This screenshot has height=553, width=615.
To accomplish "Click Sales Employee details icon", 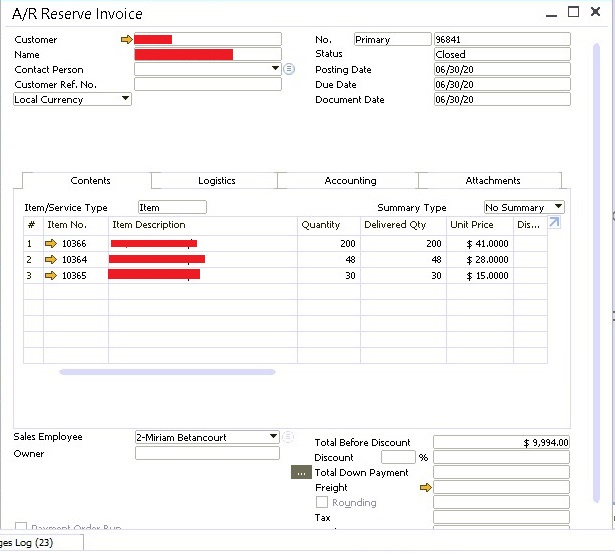I will coord(288,437).
